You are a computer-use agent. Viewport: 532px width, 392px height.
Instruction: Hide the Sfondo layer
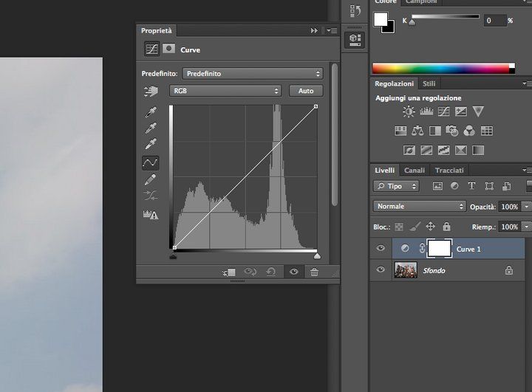click(x=381, y=269)
